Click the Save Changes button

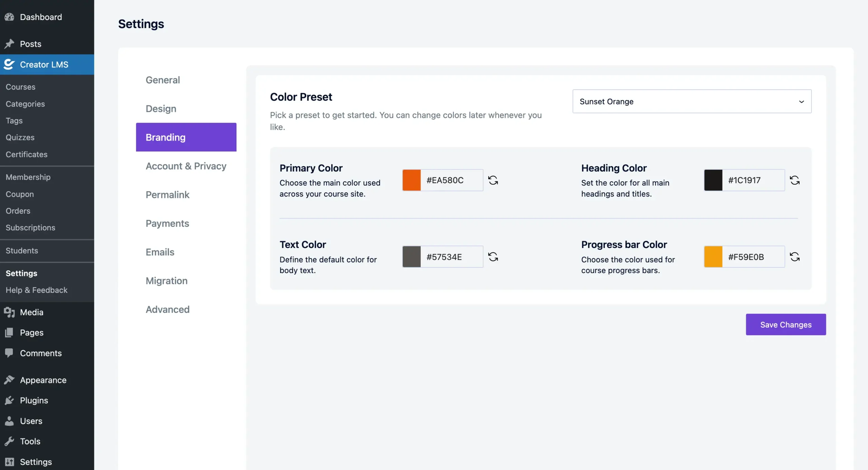click(786, 324)
